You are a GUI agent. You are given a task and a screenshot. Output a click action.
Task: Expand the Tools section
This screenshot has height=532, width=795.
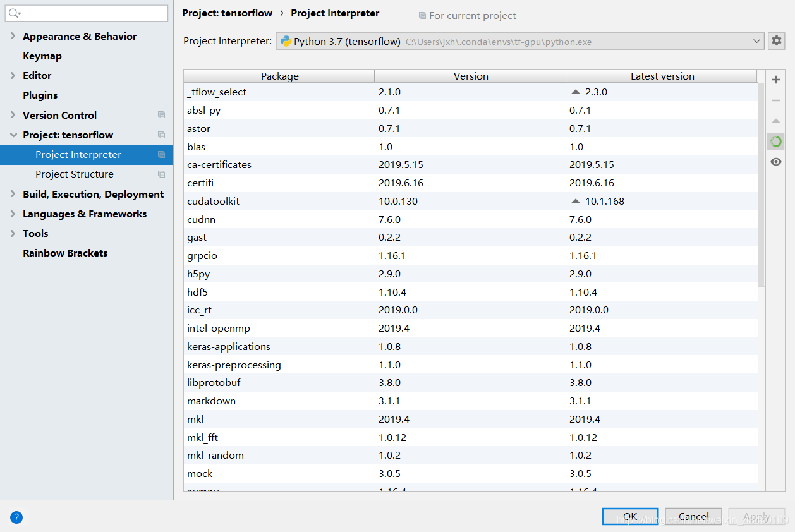click(x=13, y=233)
